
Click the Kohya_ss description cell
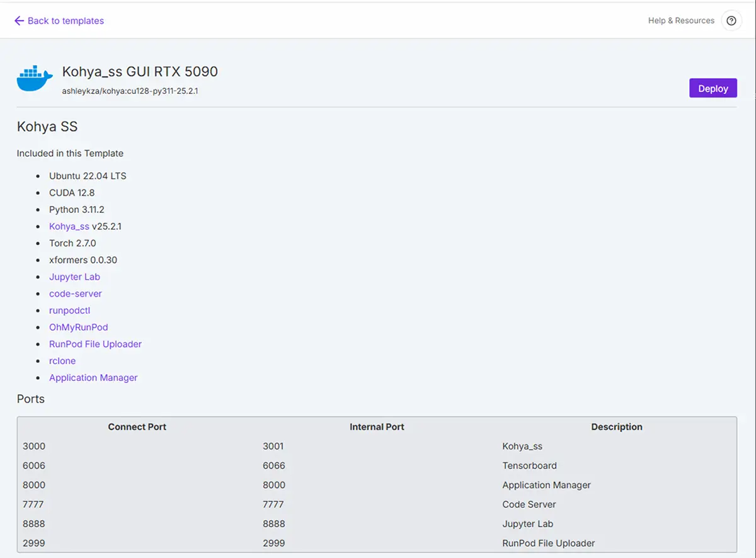522,446
